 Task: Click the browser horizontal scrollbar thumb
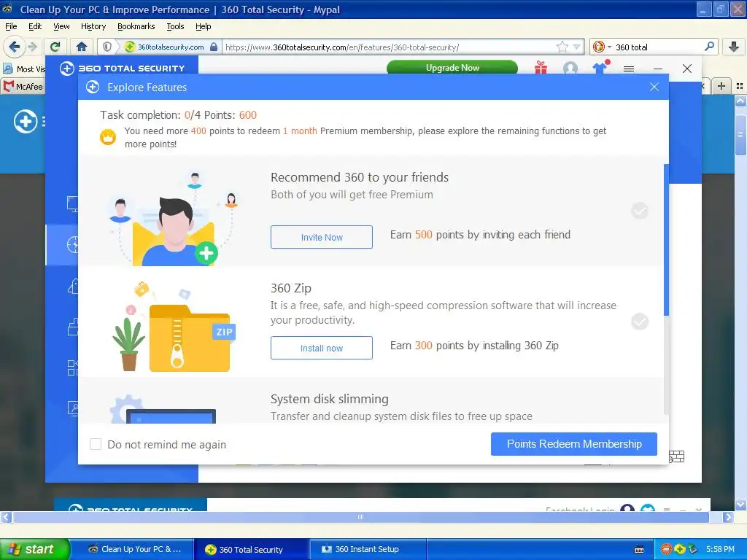360,517
